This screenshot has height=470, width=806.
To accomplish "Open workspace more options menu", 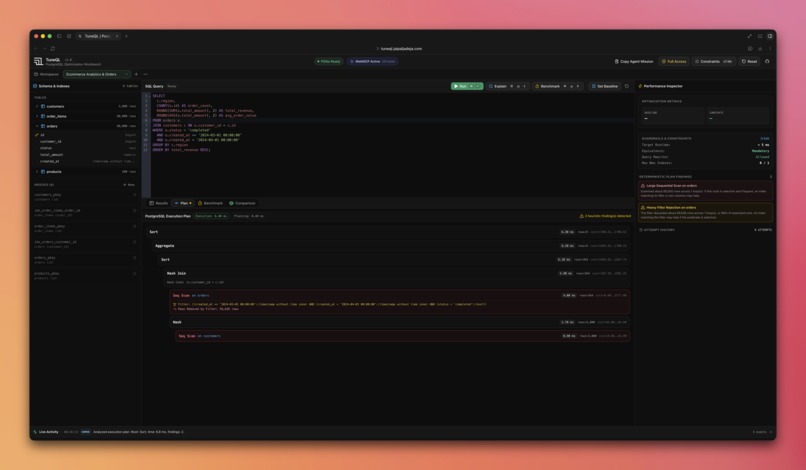I will click(x=145, y=74).
